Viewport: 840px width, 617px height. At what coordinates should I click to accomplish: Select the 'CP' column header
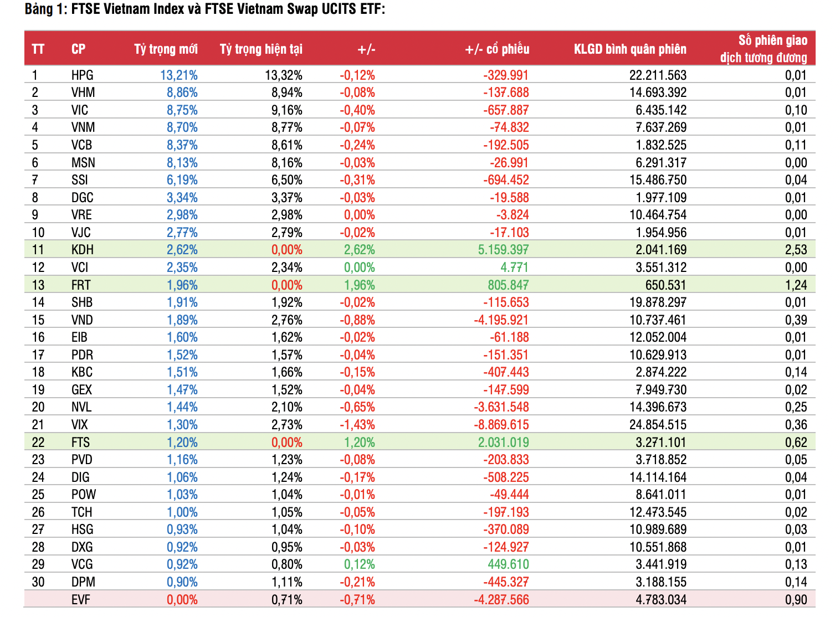coord(78,49)
